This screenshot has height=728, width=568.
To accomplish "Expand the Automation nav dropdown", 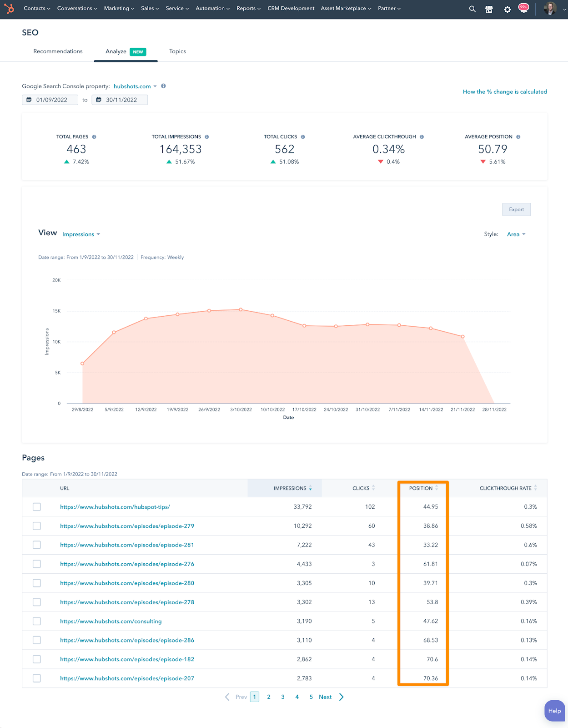I will pyautogui.click(x=212, y=9).
